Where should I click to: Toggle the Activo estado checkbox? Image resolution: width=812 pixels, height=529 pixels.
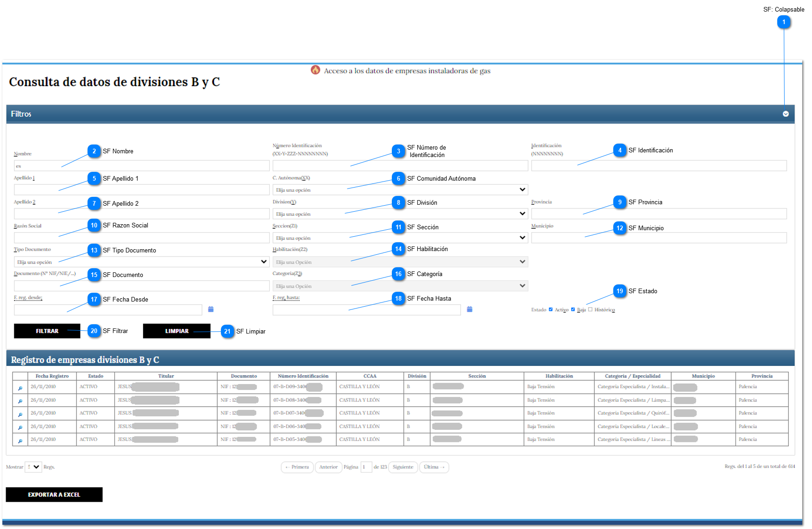click(x=550, y=309)
